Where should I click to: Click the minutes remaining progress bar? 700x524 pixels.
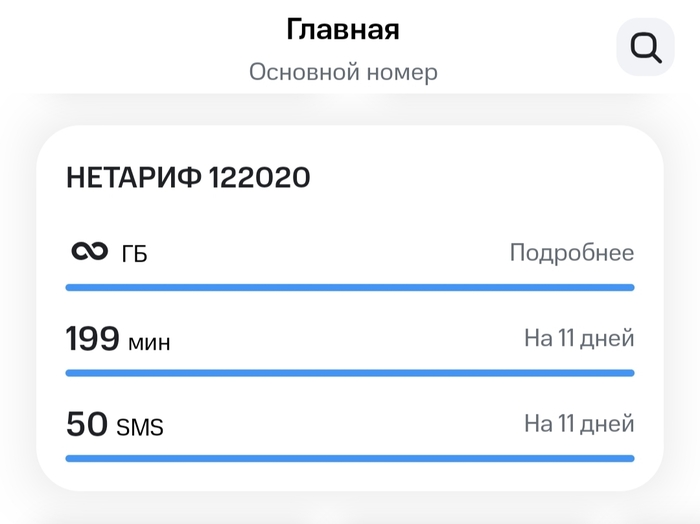350,373
